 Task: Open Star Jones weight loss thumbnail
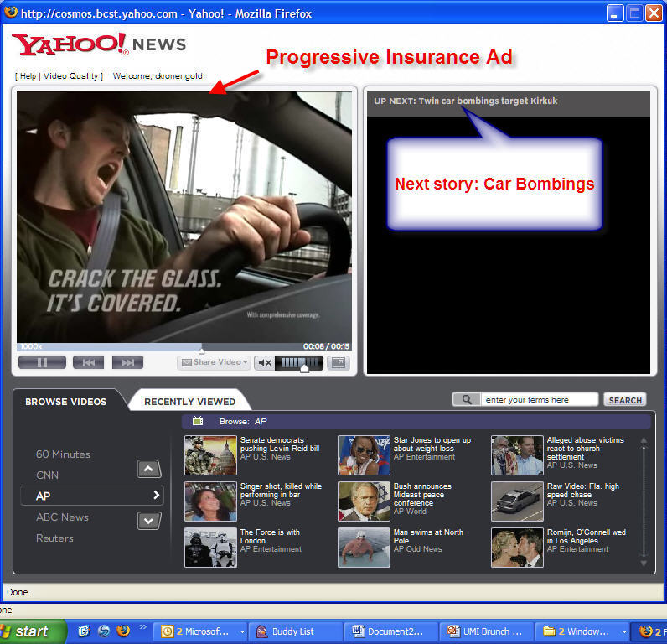(x=364, y=455)
